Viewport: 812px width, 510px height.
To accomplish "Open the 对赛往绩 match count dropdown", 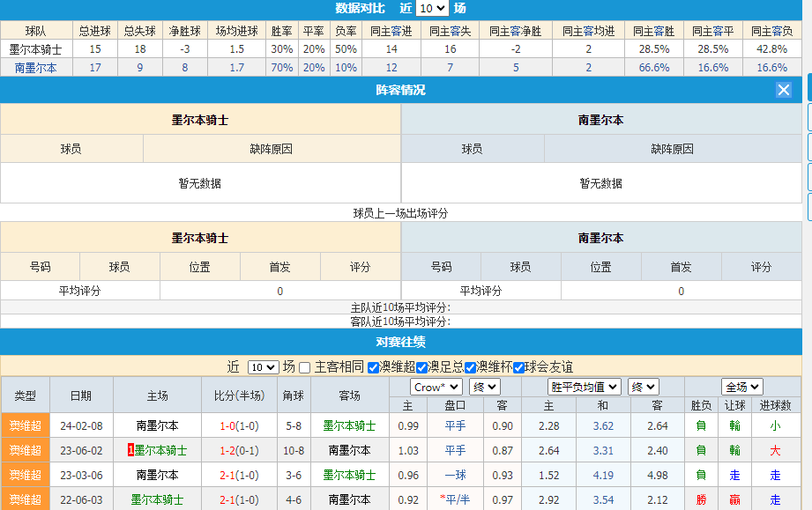I will click(x=263, y=367).
